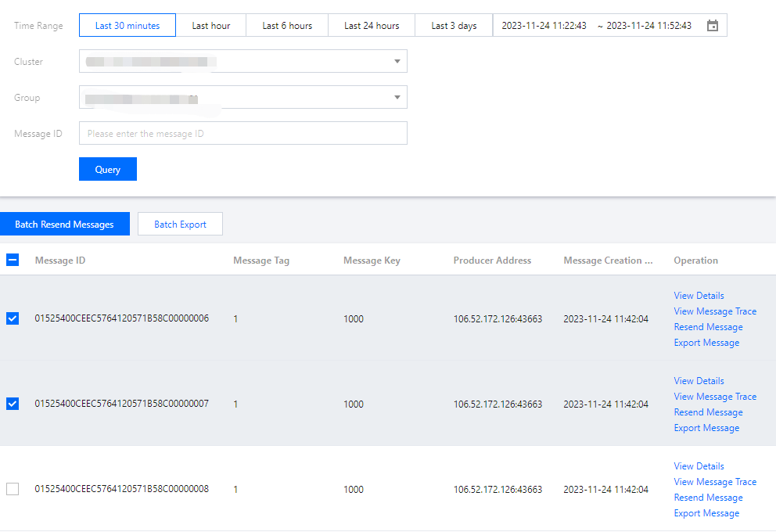Click the Query button
The image size is (776, 532).
click(x=108, y=169)
